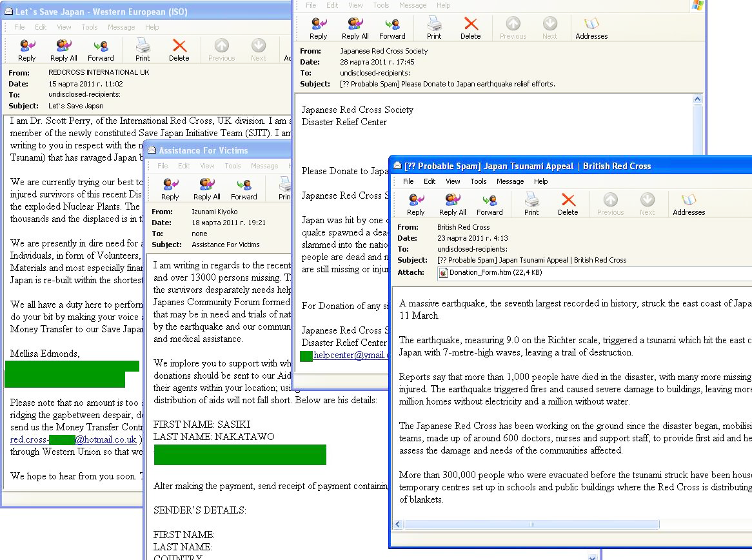Click Reply All in British Red Cross window
The image size is (752, 560).
[x=452, y=205]
